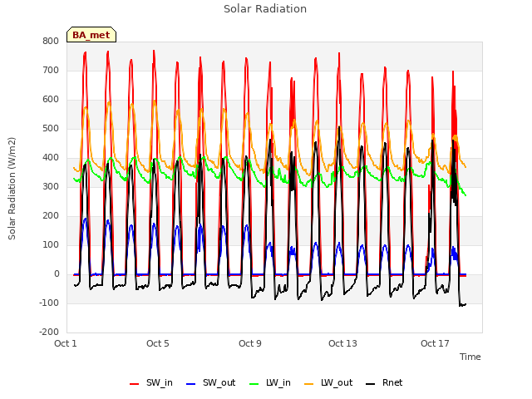The height and width of the screenshot is (399, 532).
Task: Click the Oct 5 tick label
Action: [158, 343]
